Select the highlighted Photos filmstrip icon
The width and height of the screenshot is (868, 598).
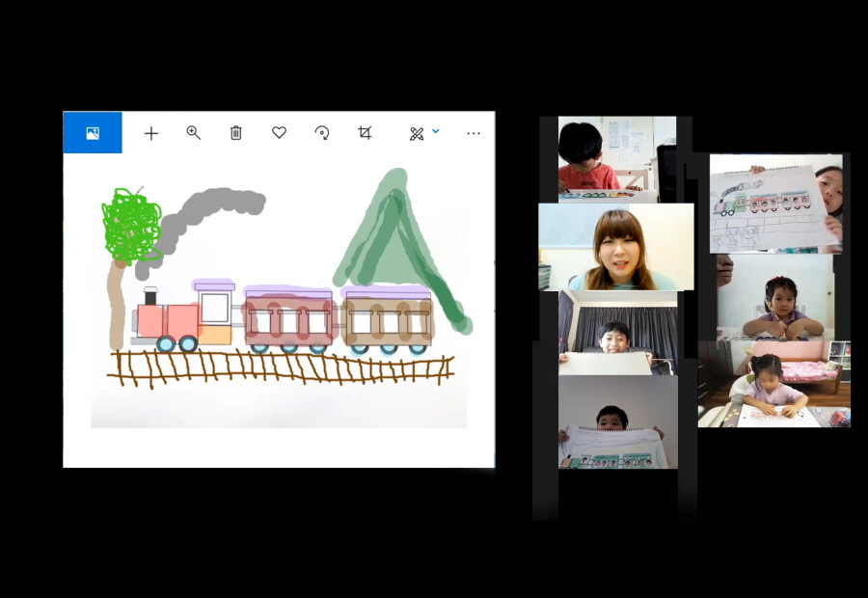pos(93,133)
